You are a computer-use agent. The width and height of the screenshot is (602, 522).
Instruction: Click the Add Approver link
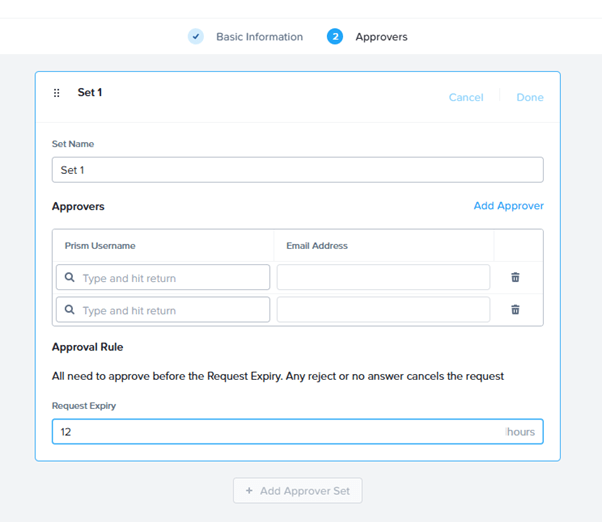[x=508, y=206]
